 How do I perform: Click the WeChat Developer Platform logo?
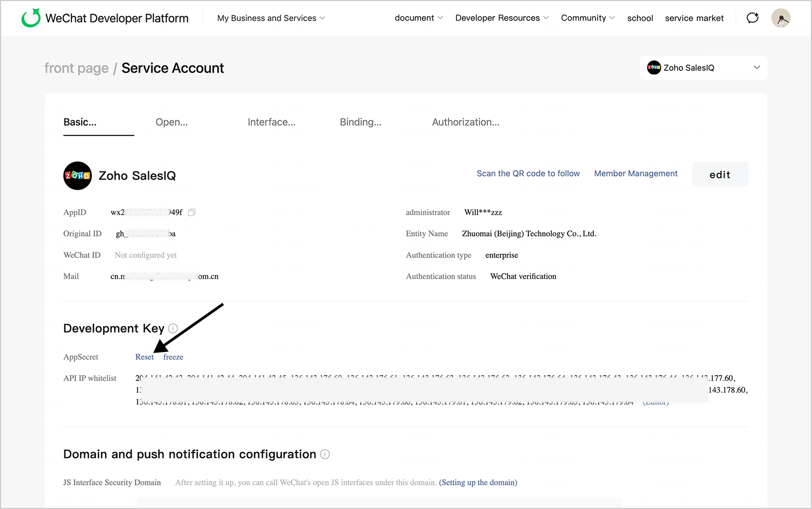pyautogui.click(x=31, y=18)
